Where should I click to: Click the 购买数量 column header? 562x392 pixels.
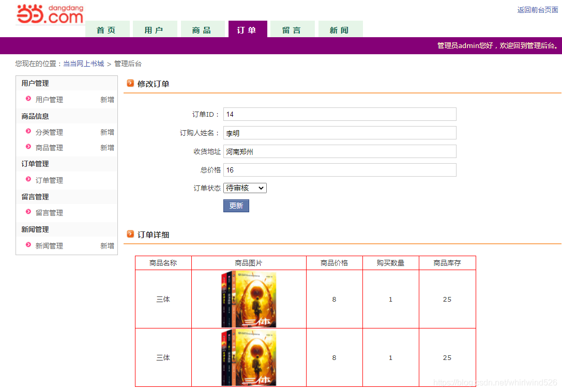tap(391, 263)
